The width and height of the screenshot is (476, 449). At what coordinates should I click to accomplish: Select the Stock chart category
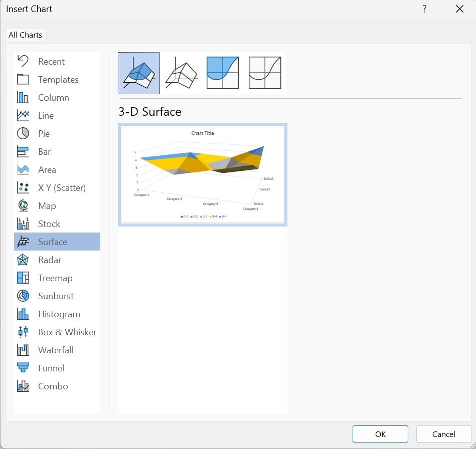pos(49,224)
